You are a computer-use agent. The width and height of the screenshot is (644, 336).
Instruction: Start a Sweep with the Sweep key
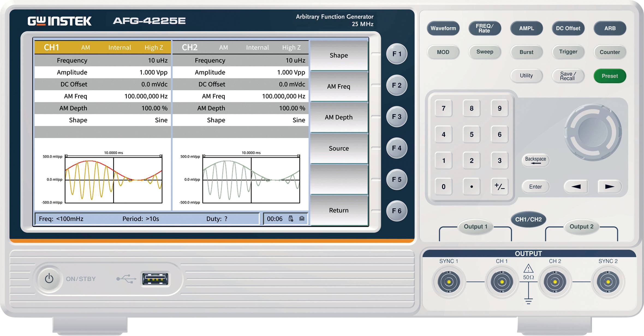tap(485, 52)
